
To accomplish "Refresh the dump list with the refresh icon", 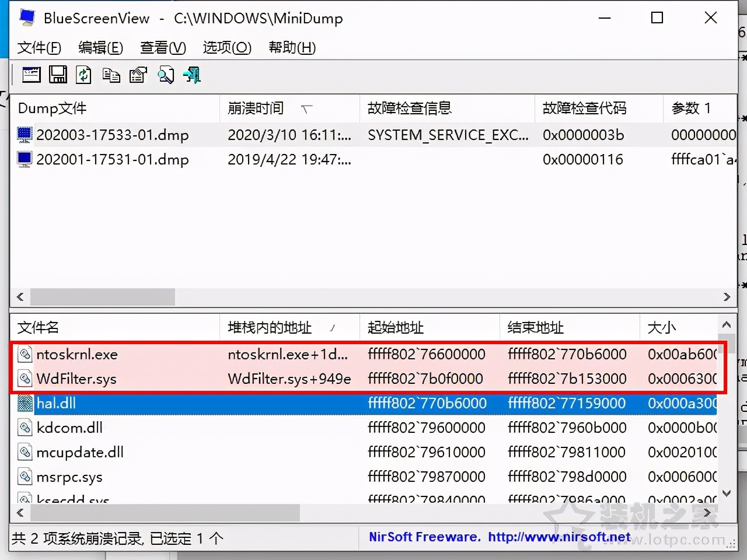I will [83, 75].
